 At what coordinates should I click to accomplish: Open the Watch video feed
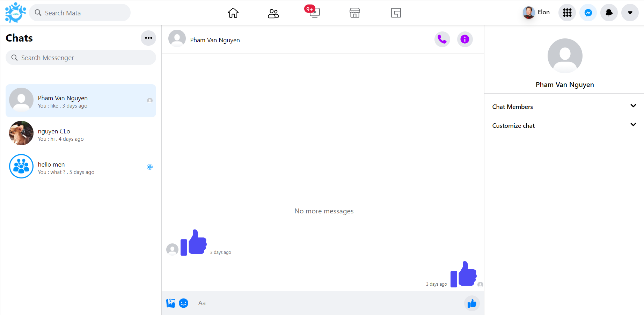[314, 13]
